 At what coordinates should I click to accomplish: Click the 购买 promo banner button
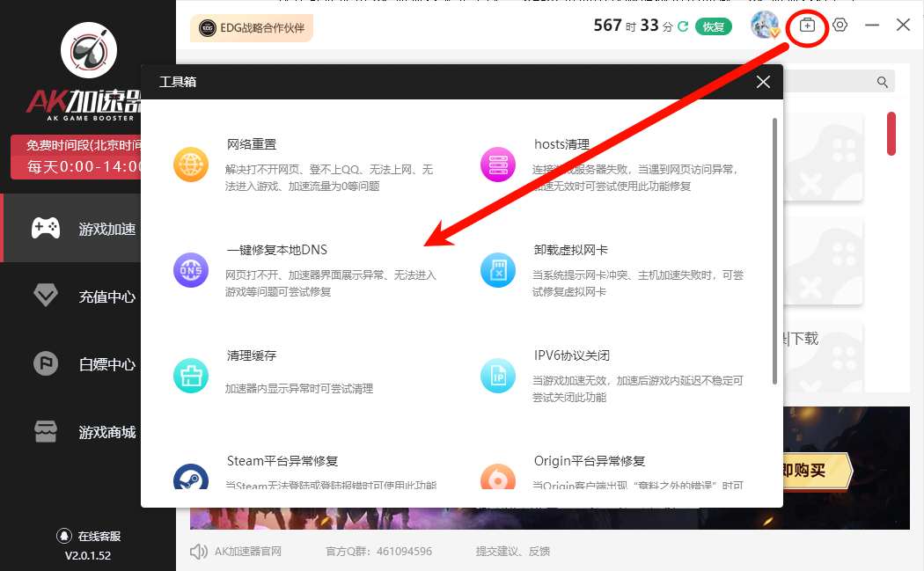816,470
